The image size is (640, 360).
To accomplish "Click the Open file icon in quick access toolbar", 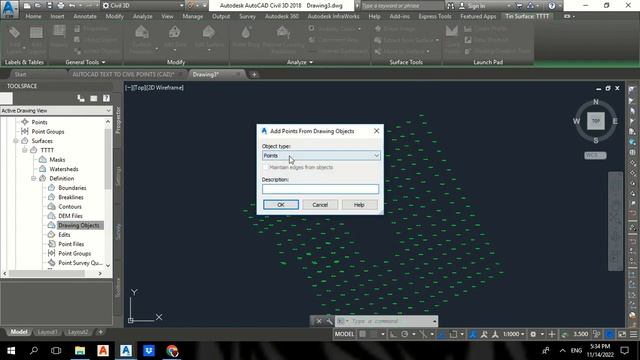I will tap(38, 6).
